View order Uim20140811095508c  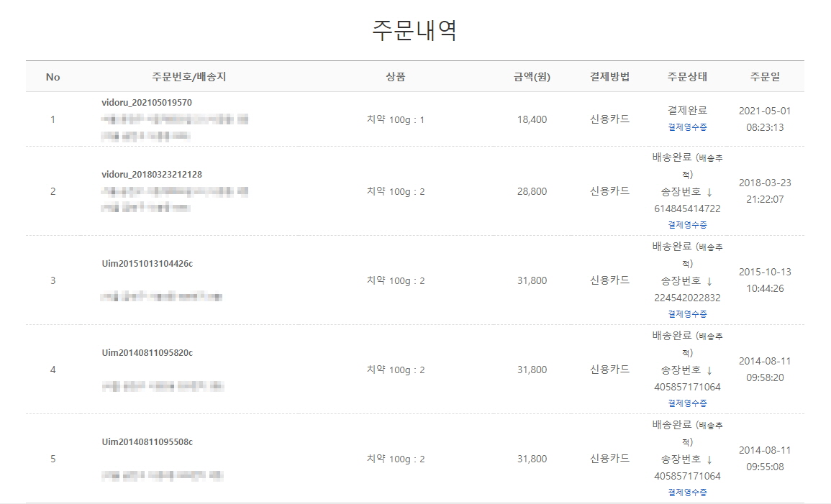[x=147, y=442]
